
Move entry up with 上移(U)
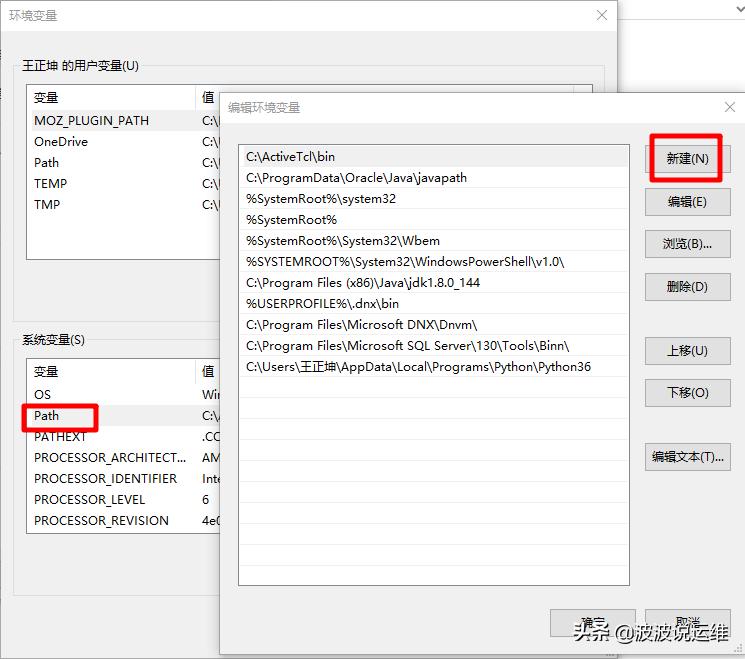688,351
